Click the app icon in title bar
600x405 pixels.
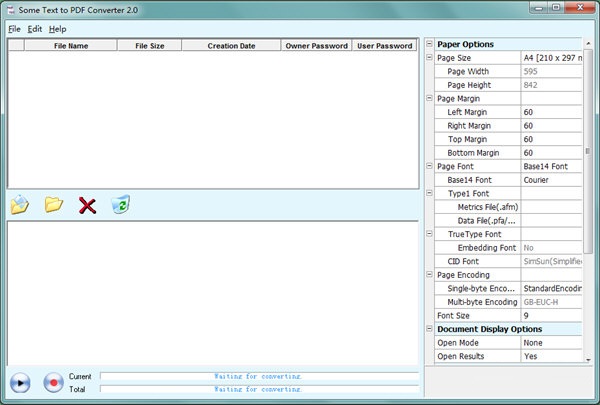click(x=11, y=10)
